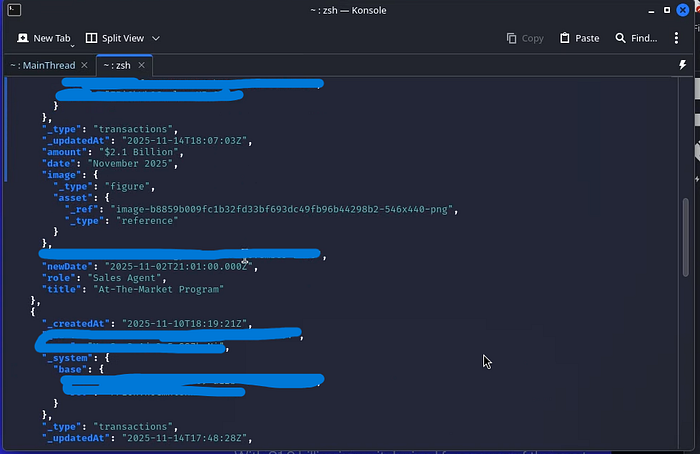Click the Konsole terminal icon in title bar
700x454 pixels.
(14, 10)
